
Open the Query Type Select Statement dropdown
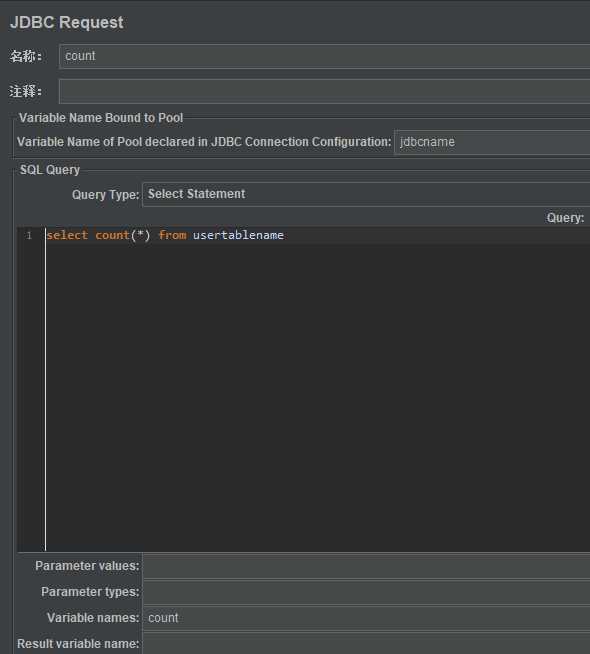point(366,194)
